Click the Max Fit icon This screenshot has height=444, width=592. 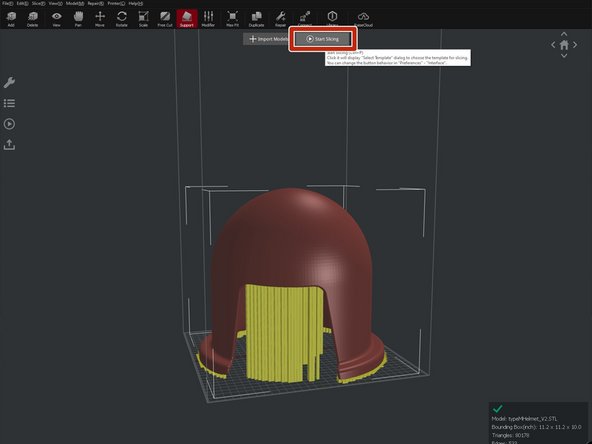coord(232,18)
